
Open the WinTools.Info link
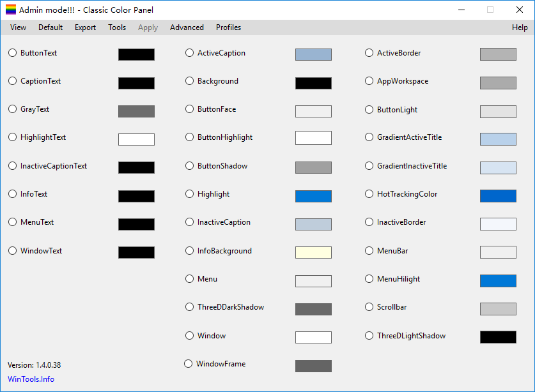30,379
